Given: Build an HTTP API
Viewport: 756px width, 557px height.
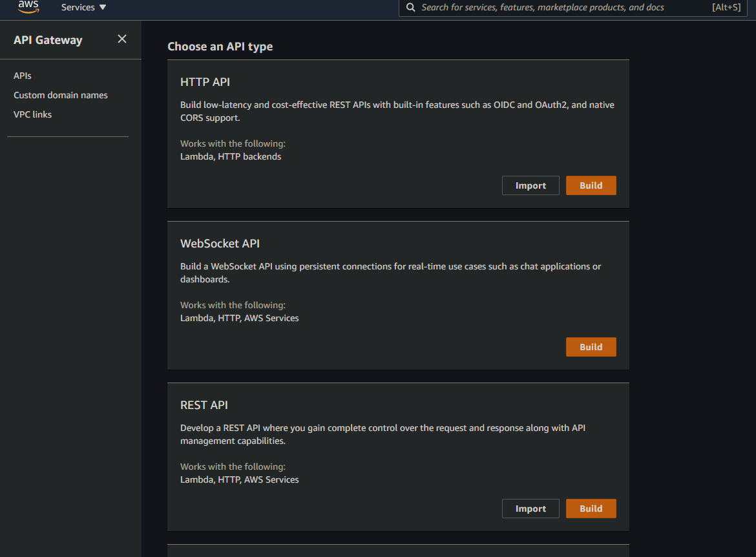Looking at the screenshot, I should (x=591, y=185).
